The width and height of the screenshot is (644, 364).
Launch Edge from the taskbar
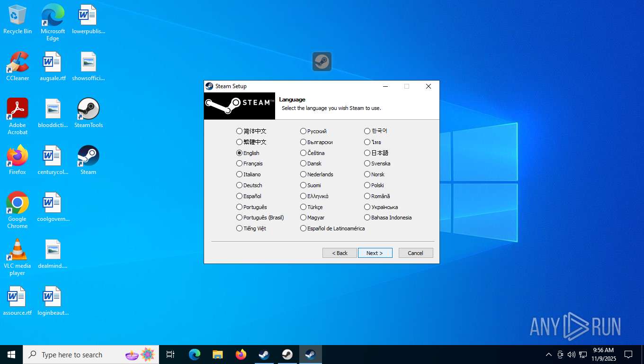coord(195,355)
